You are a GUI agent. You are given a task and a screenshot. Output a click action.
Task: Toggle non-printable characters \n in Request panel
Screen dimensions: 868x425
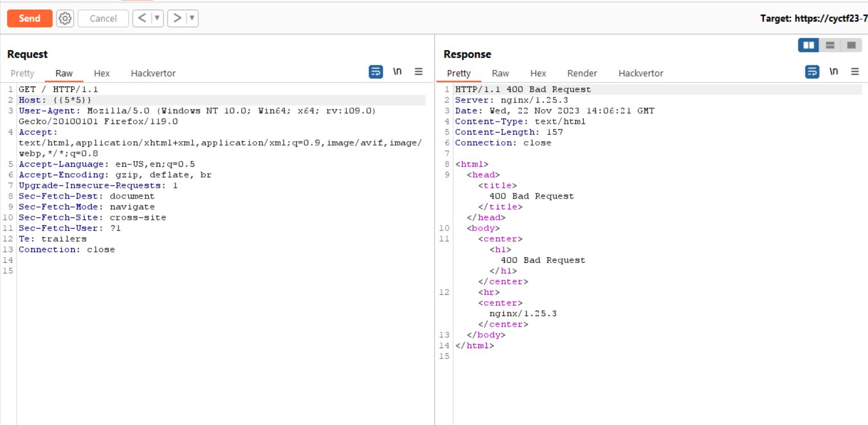pos(398,72)
